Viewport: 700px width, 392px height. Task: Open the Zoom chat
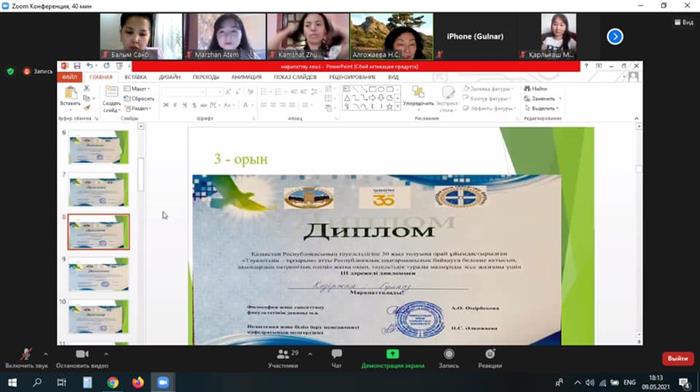point(337,358)
